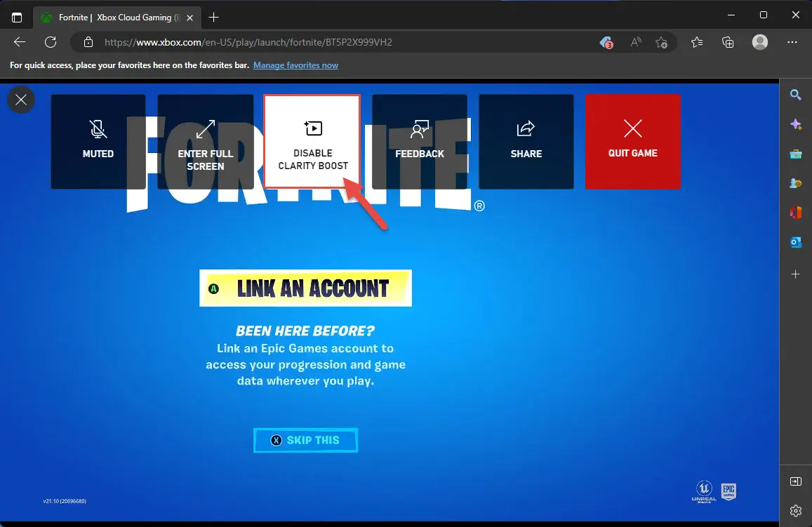Click Enter Full Screen tile

pyautogui.click(x=206, y=141)
